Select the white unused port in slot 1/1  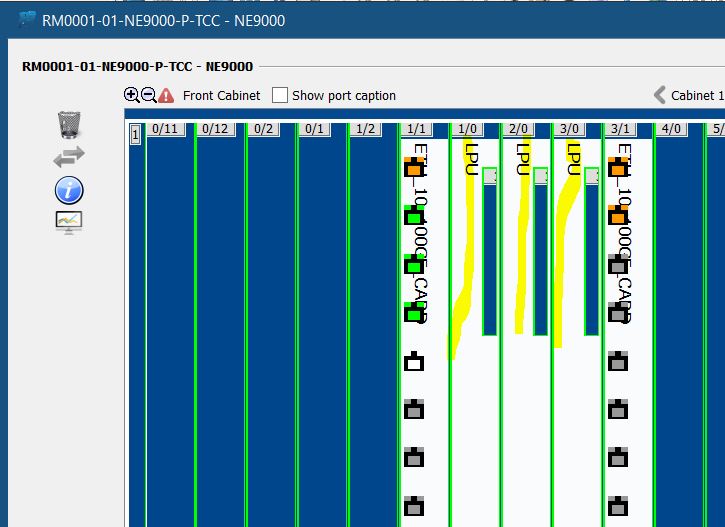(413, 361)
